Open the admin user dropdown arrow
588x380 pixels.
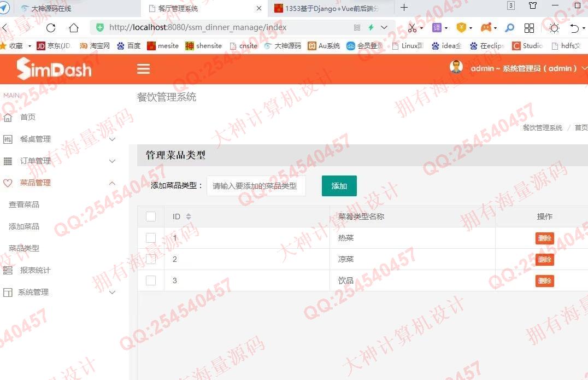pos(584,68)
